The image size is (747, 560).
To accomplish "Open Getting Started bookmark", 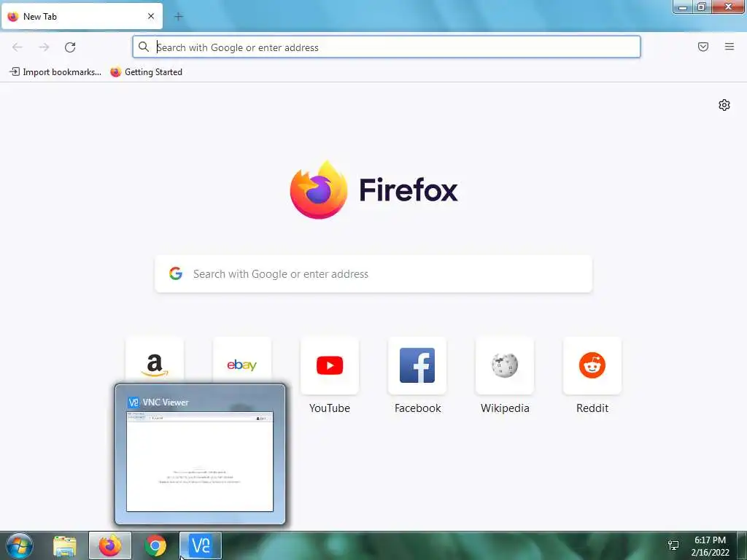I will pos(146,72).
